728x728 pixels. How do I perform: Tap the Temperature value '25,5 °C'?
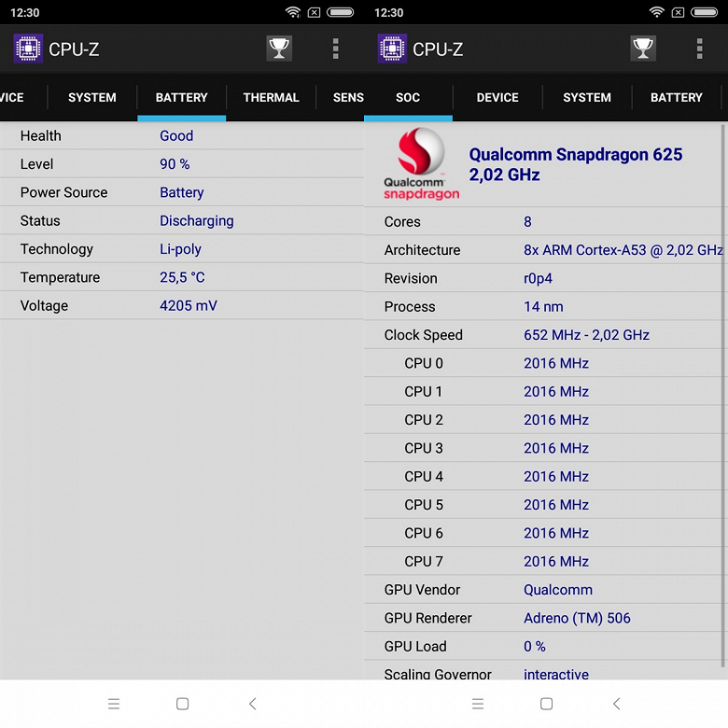pyautogui.click(x=182, y=277)
